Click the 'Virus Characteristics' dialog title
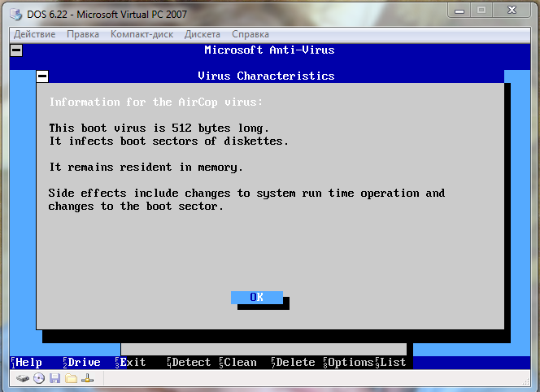This screenshot has height=392, width=540. pyautogui.click(x=266, y=76)
